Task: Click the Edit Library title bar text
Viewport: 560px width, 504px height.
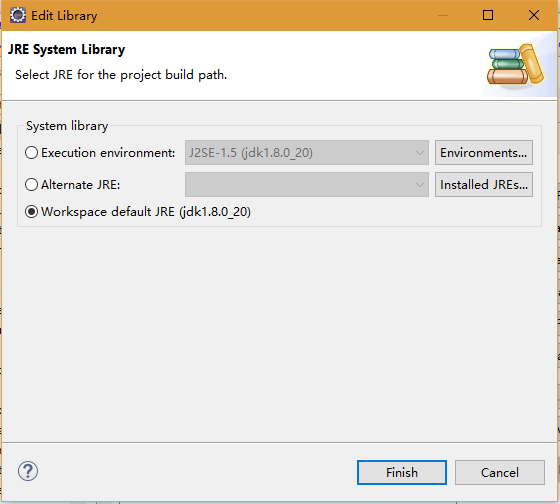Action: point(64,16)
